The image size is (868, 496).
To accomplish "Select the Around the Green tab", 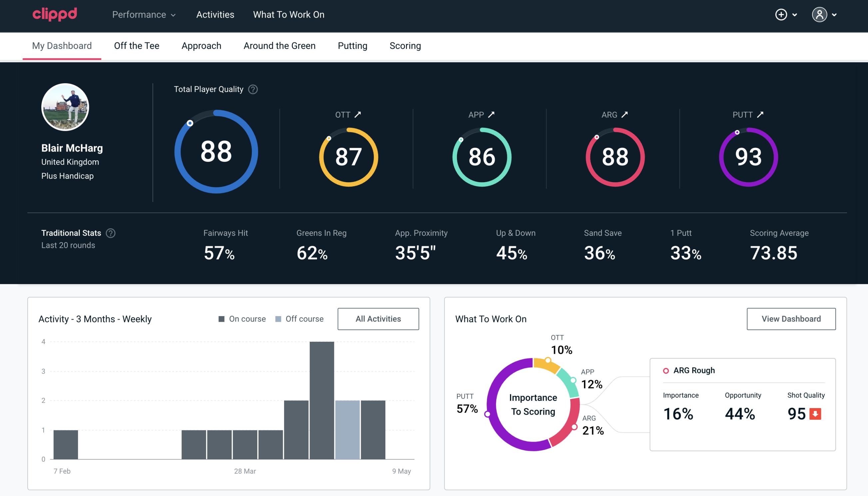I will [x=279, y=45].
